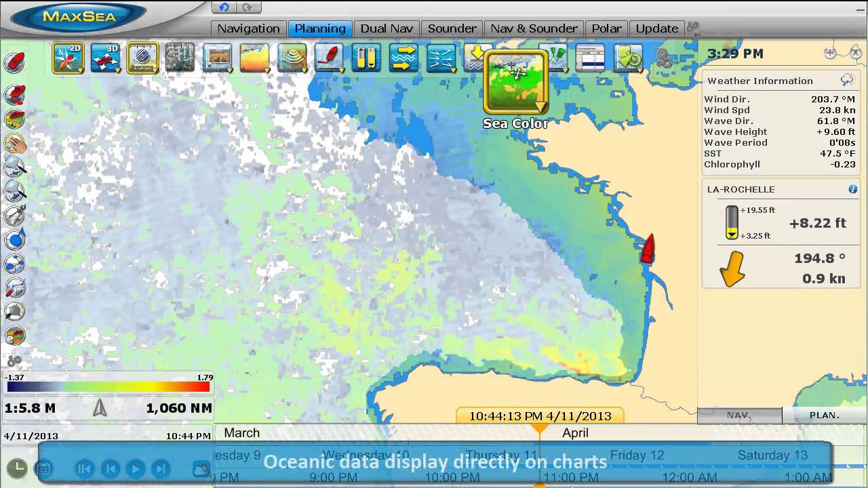Click the orange timeline time marker
Image resolution: width=868 pixels, height=488 pixels.
(x=539, y=428)
